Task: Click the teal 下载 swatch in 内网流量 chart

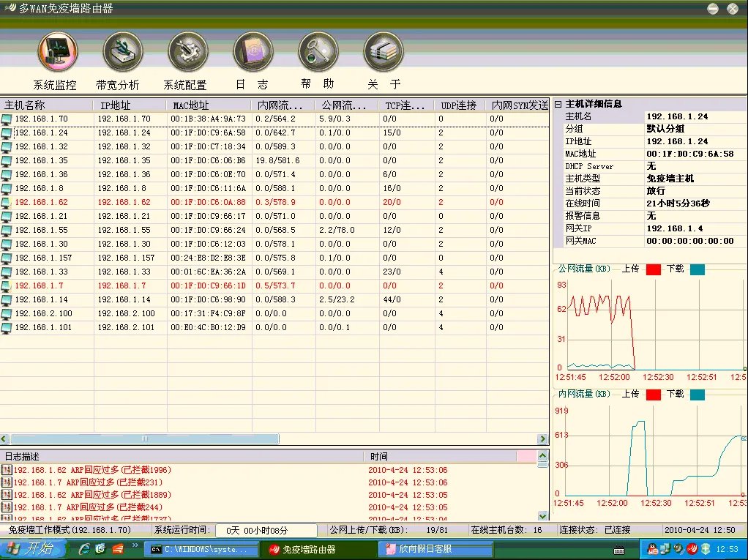Action: tap(697, 395)
